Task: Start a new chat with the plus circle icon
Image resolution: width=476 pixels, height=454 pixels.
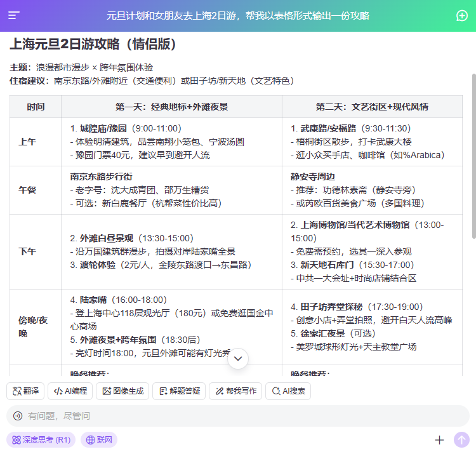Action: 462,15
